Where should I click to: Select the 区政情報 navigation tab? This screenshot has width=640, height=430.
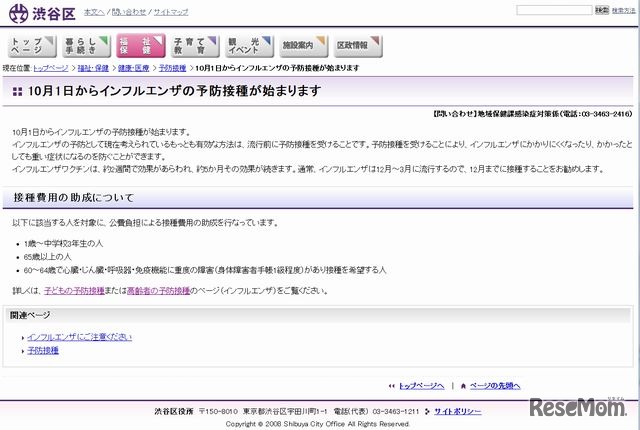[x=358, y=46]
